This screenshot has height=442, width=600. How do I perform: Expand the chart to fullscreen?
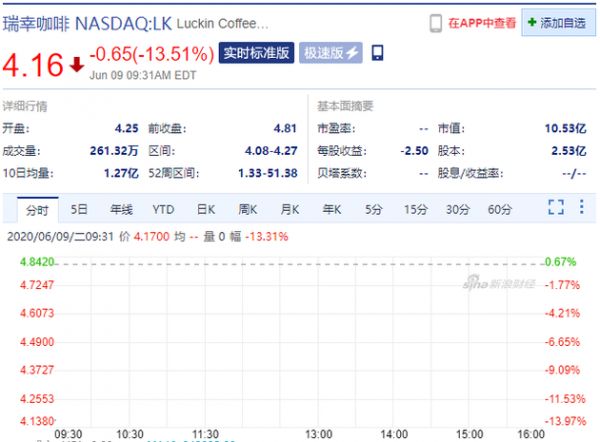[556, 208]
